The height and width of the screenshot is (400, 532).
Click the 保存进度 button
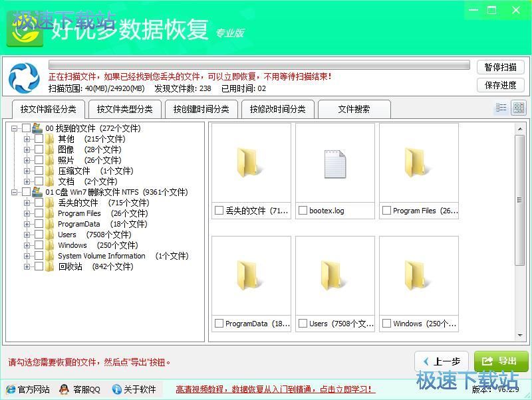pyautogui.click(x=501, y=85)
